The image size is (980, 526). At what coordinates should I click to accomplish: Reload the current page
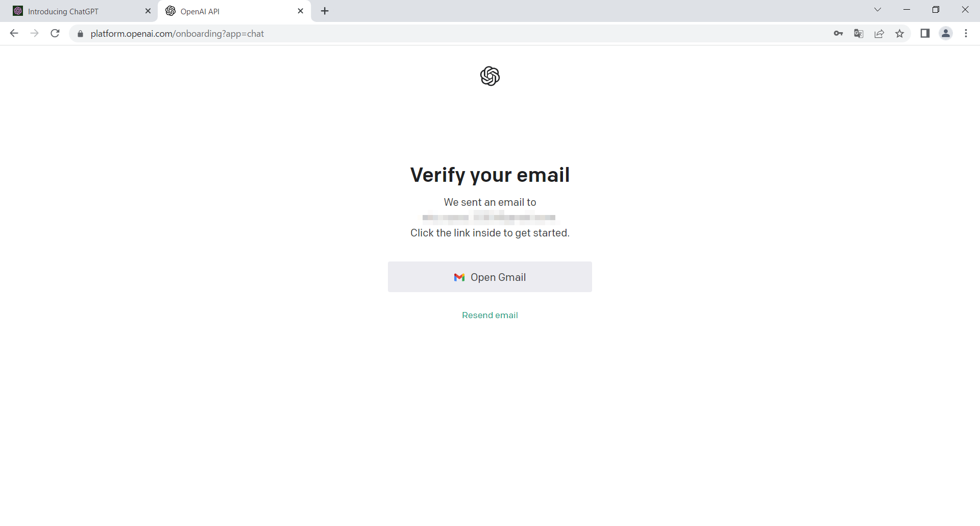(x=55, y=34)
